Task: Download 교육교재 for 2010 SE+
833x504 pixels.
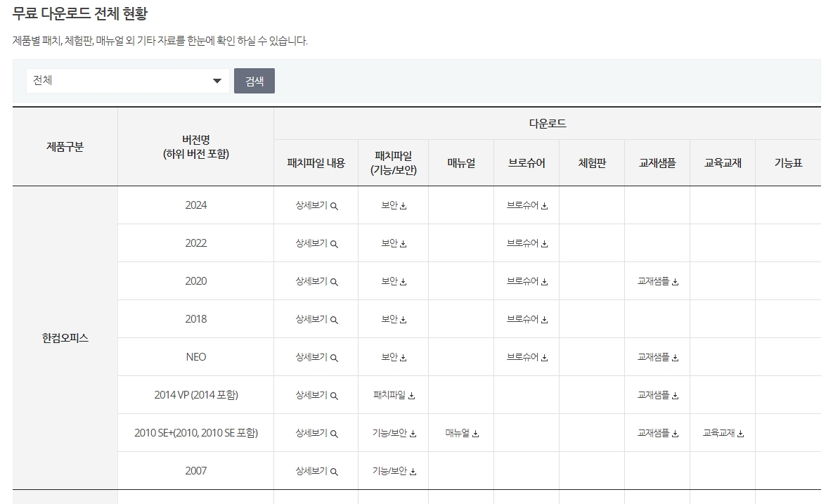Action: point(723,434)
